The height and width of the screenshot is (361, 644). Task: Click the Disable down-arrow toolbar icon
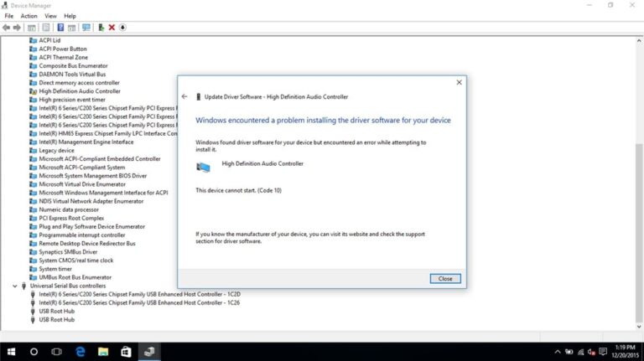point(122,28)
